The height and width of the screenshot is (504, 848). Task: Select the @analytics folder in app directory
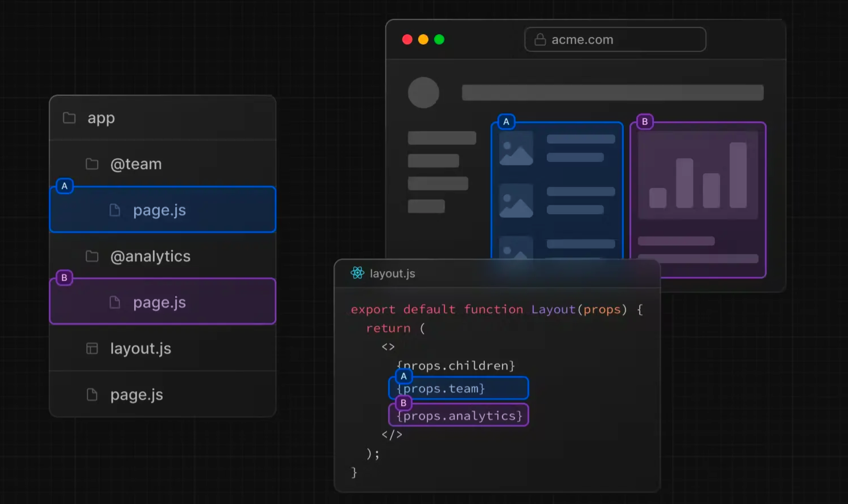click(x=150, y=256)
